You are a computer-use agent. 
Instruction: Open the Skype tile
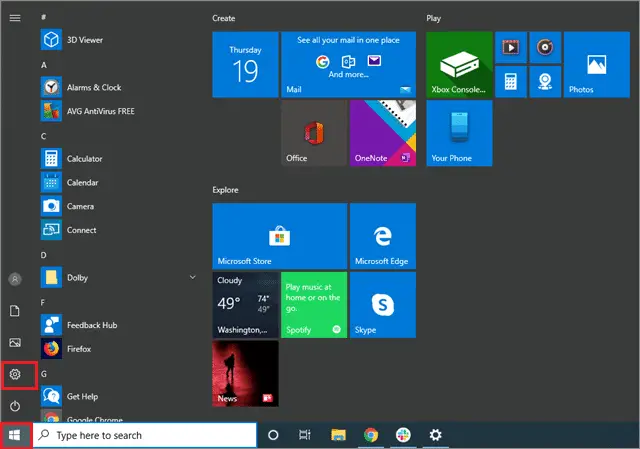pos(383,305)
